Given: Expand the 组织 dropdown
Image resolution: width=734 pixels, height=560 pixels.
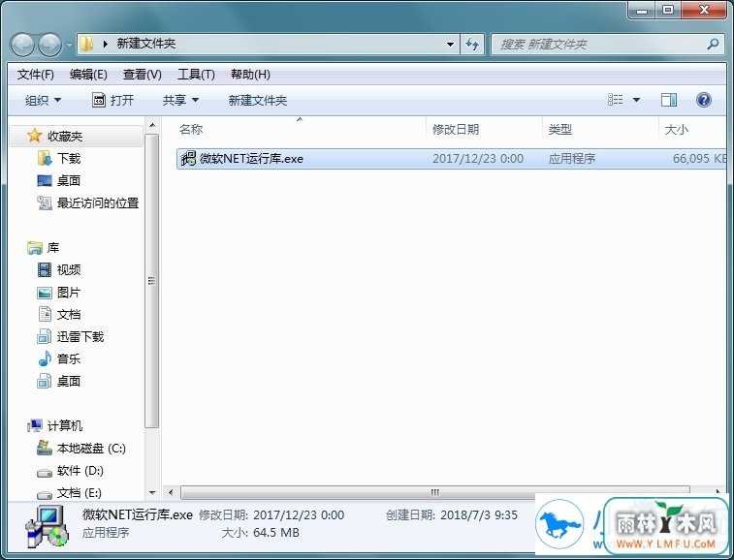Looking at the screenshot, I should 43,100.
